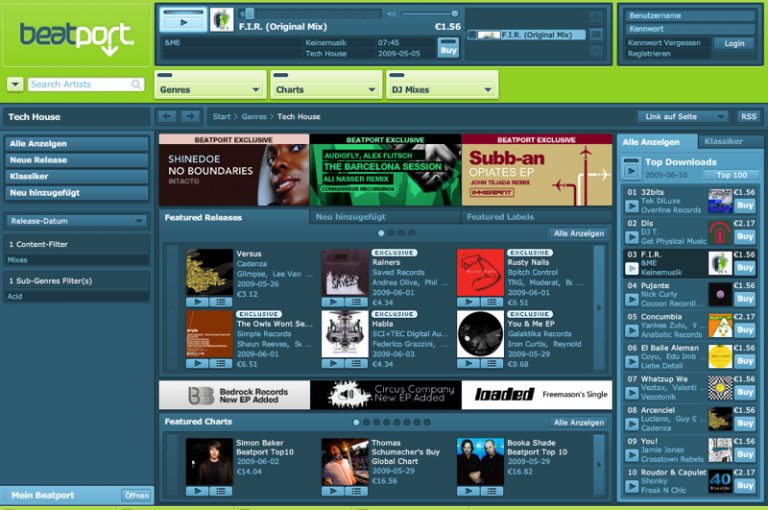The height and width of the screenshot is (510, 768).
Task: Click Alle Anzeigen for Featured Charts
Action: pyautogui.click(x=579, y=423)
